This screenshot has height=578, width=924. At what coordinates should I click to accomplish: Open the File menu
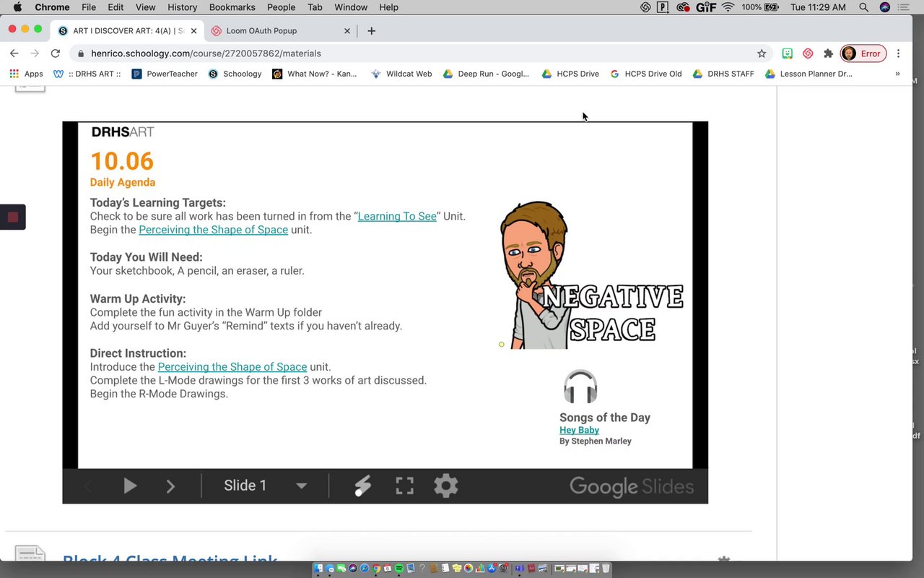point(89,7)
